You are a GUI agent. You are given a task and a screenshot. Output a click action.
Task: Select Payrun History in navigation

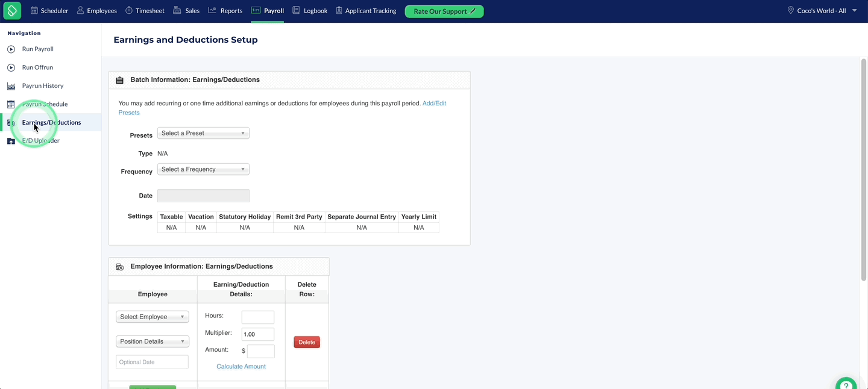pyautogui.click(x=43, y=86)
